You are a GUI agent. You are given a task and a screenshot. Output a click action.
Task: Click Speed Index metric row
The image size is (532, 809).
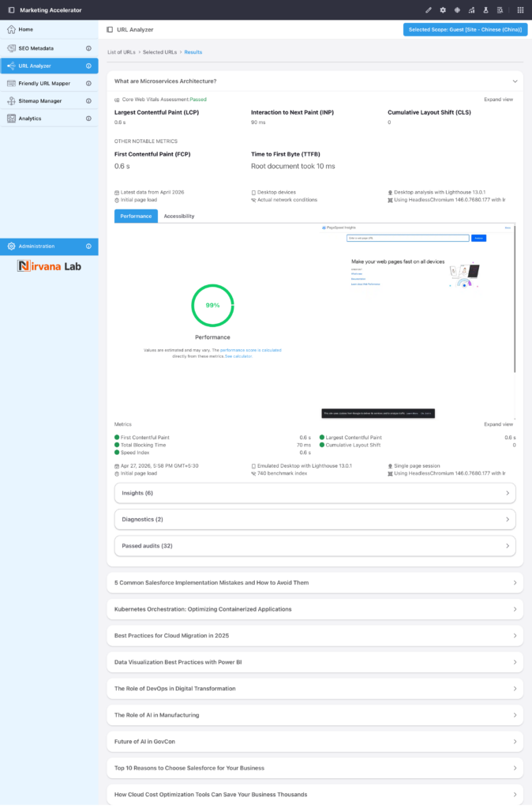pos(212,453)
